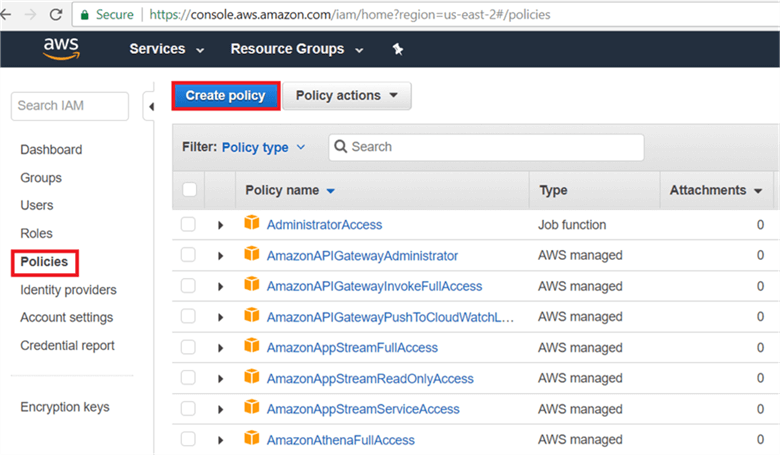Image resolution: width=780 pixels, height=455 pixels.
Task: Check the AmazonAPIGatewayInvokeFullAccess row checkbox
Action: point(188,286)
